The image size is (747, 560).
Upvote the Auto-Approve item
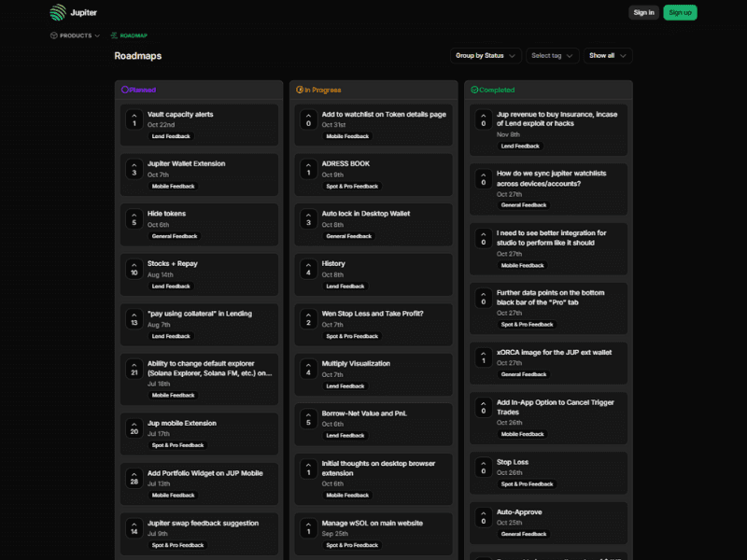(483, 516)
